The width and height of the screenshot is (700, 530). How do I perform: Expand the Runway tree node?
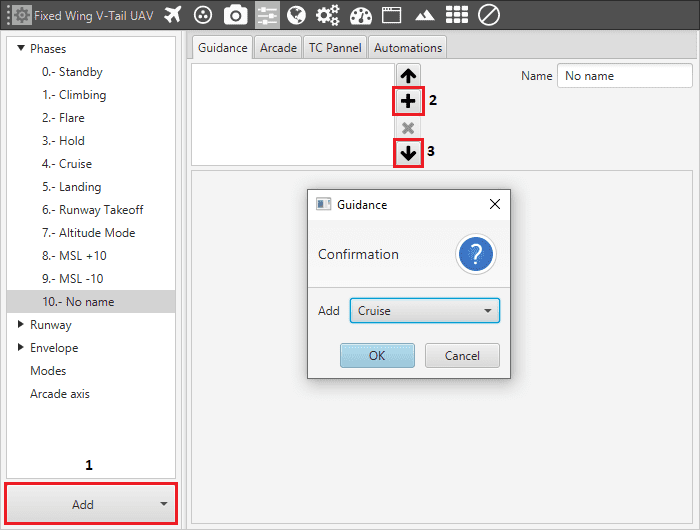21,324
